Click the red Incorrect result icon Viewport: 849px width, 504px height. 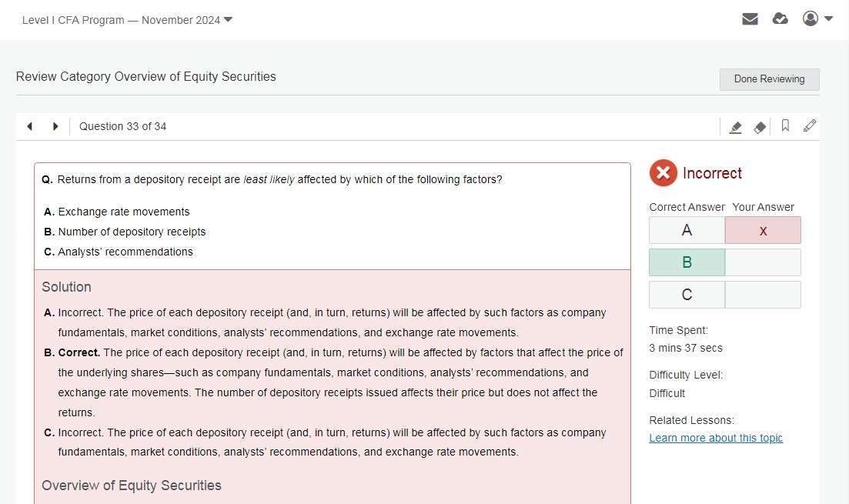tap(663, 173)
